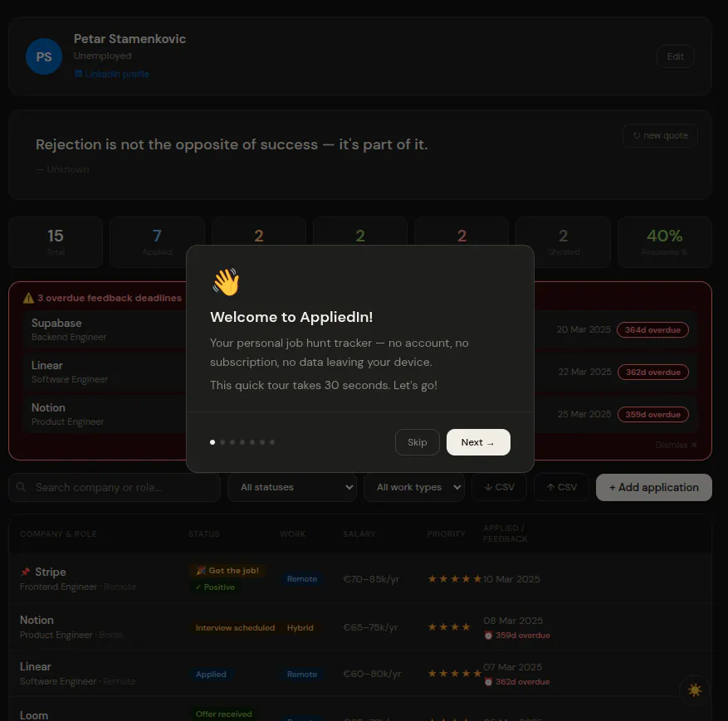Click the 40% response rate card
This screenshot has width=728, height=721.
[664, 242]
